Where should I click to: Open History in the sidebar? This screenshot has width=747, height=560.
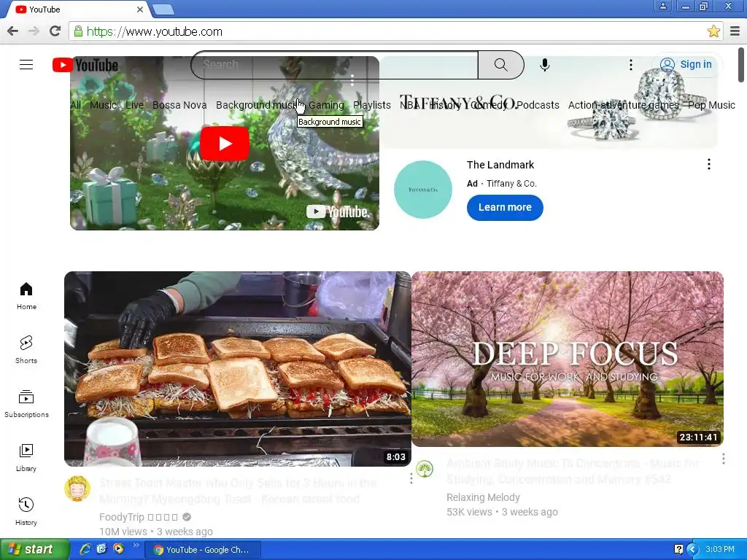[26, 511]
